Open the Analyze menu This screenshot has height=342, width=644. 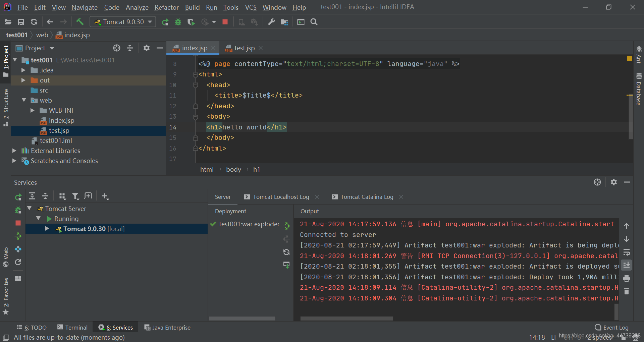coord(137,7)
